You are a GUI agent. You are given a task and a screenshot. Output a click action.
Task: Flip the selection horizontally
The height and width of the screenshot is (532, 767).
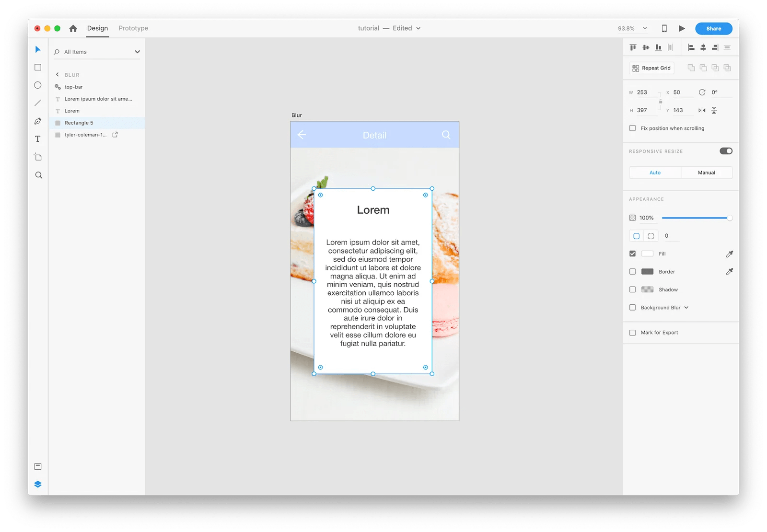702,110
